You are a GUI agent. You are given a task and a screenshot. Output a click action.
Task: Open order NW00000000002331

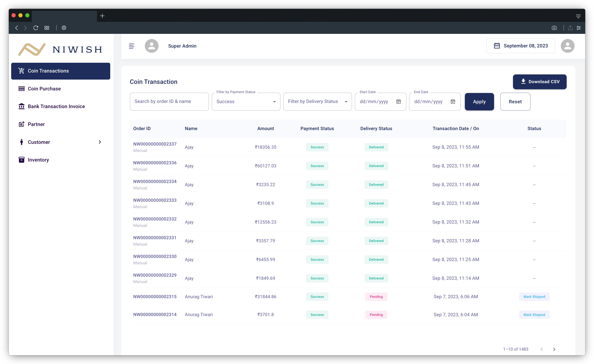point(155,238)
